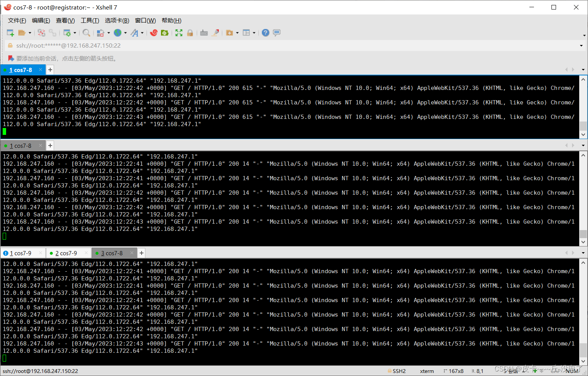Open the 文件(F) menu
The width and height of the screenshot is (588, 376).
click(17, 21)
